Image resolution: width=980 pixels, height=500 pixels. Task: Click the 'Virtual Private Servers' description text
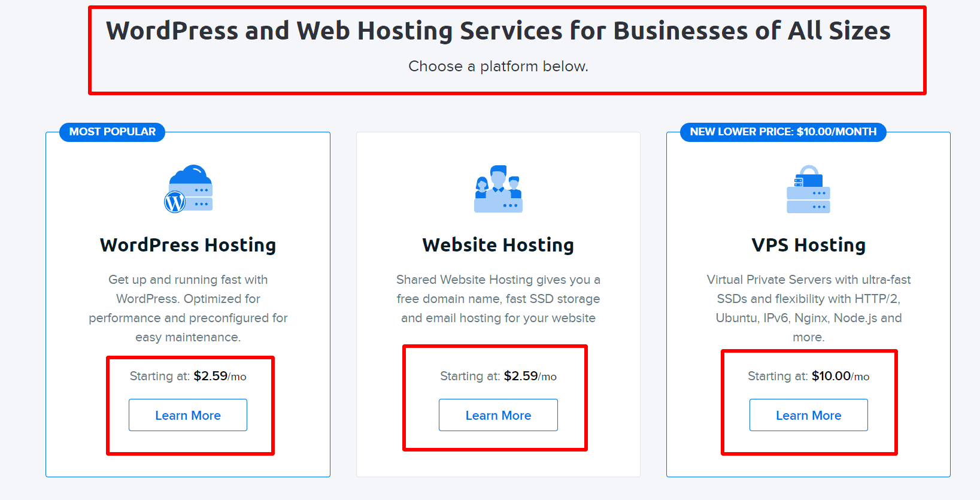[x=809, y=308]
